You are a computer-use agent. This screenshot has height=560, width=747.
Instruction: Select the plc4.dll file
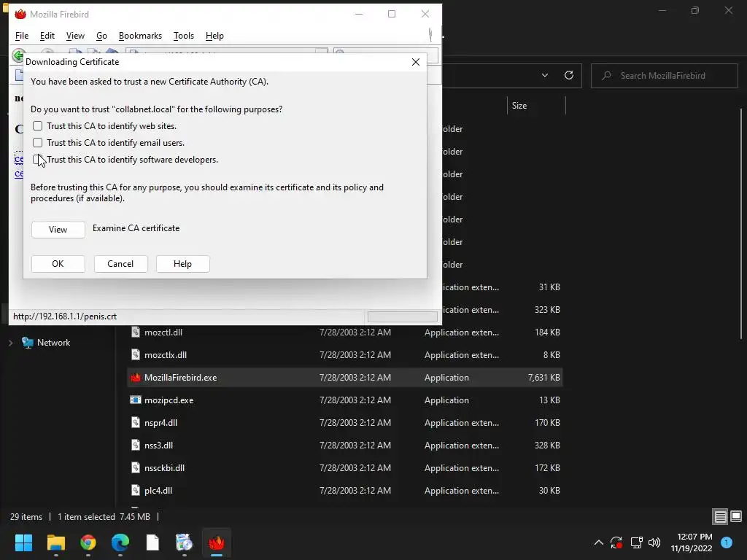345,491
